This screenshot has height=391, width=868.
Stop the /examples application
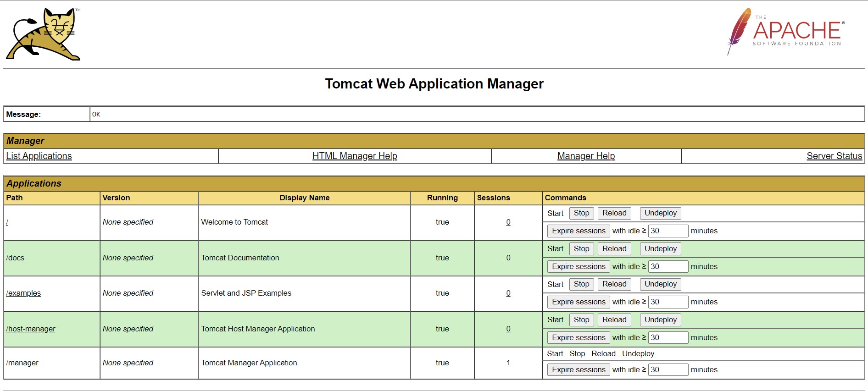click(581, 284)
